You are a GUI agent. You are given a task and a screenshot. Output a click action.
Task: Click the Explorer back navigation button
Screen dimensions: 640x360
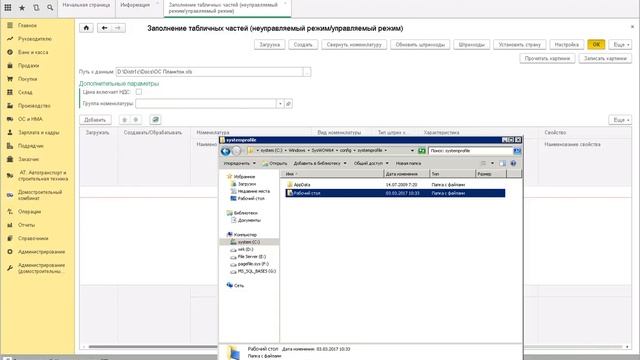225,151
